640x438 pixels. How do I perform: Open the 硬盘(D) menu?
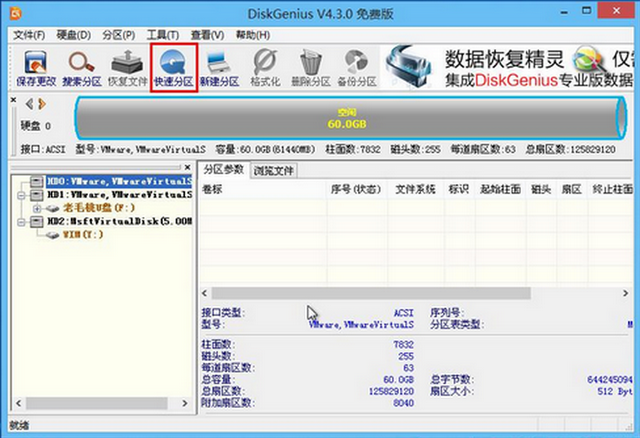(73, 35)
